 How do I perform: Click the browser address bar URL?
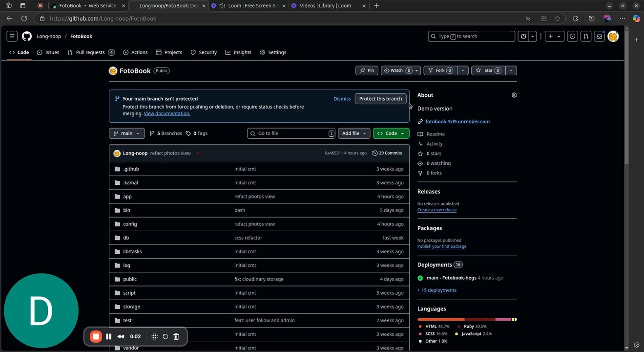[x=103, y=19]
